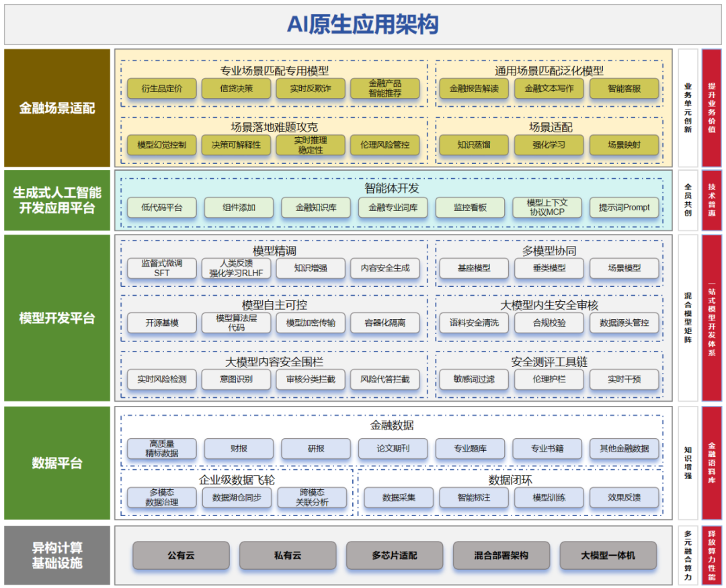Select the 数据平台 layer label
This screenshot has width=726, height=588.
tap(57, 463)
